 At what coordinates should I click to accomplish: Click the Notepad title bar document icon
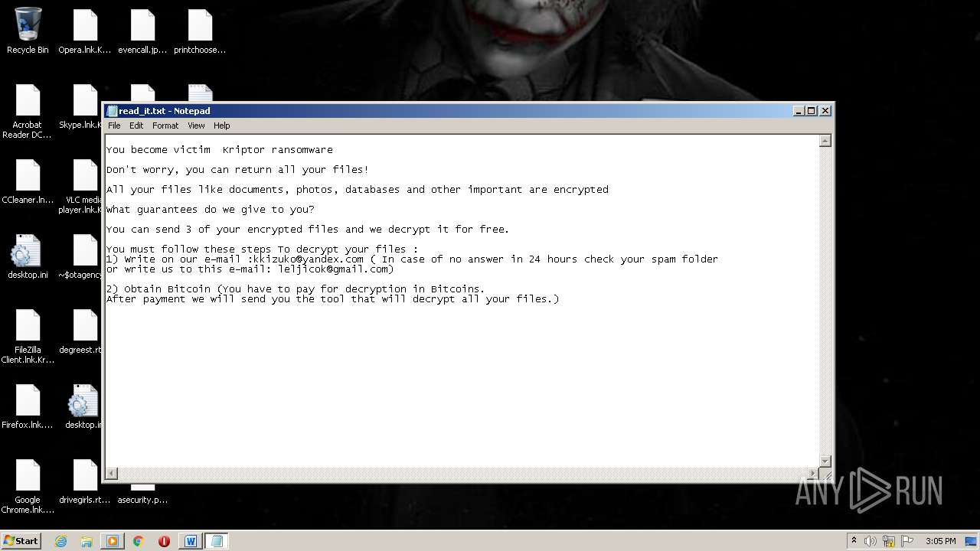(112, 111)
